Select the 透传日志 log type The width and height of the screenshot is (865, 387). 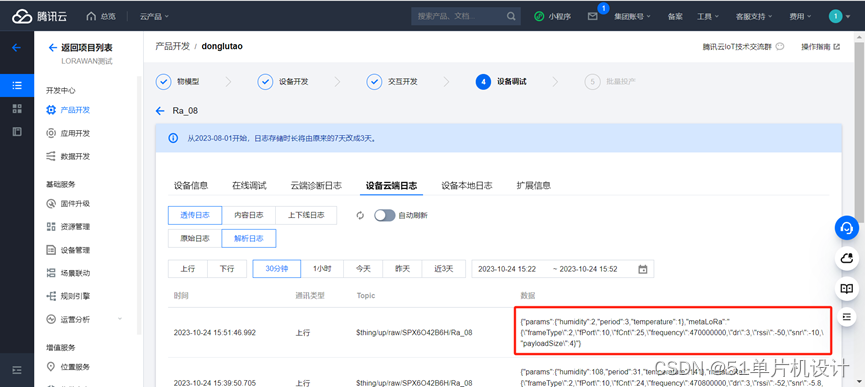pos(195,216)
